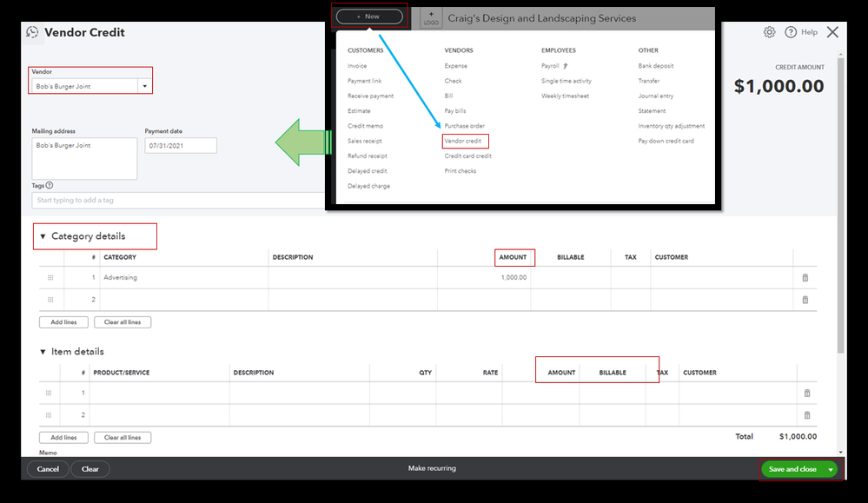Click Clear all lines under Category details
Screen dimensions: 868x503
click(x=123, y=322)
